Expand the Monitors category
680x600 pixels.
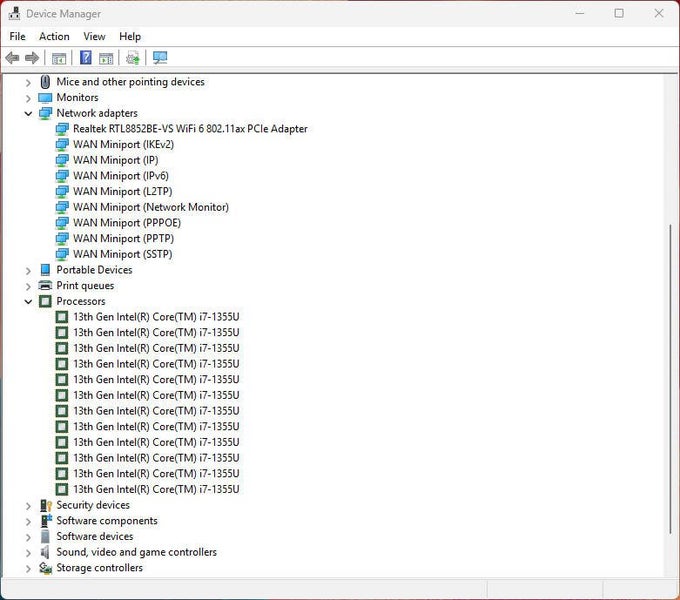28,98
